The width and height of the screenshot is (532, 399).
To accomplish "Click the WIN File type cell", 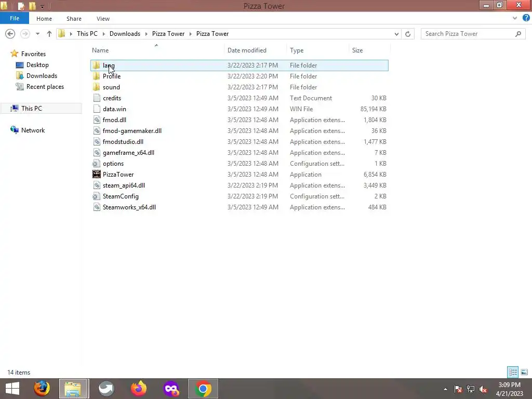I will tap(301, 109).
